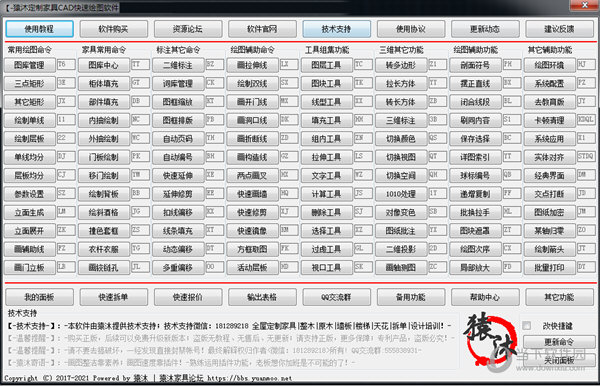Screen dimensions: 600x386
Task: Click the 批量打印 button
Action: (x=549, y=268)
